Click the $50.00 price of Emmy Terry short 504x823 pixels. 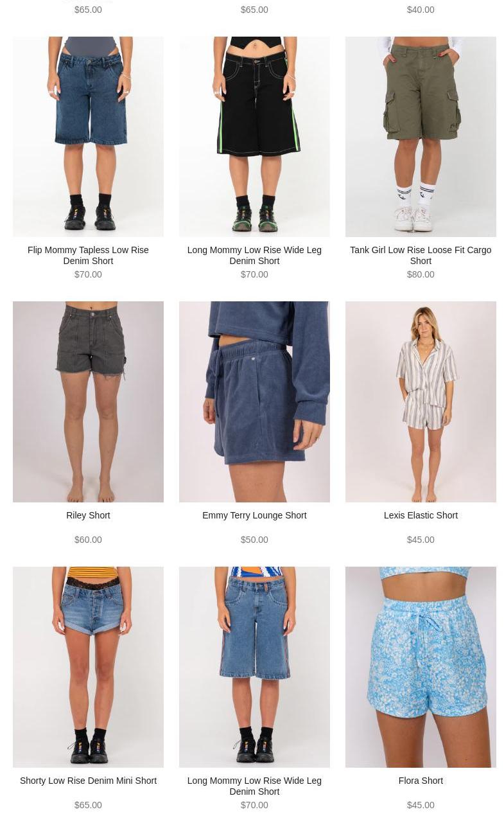254,540
